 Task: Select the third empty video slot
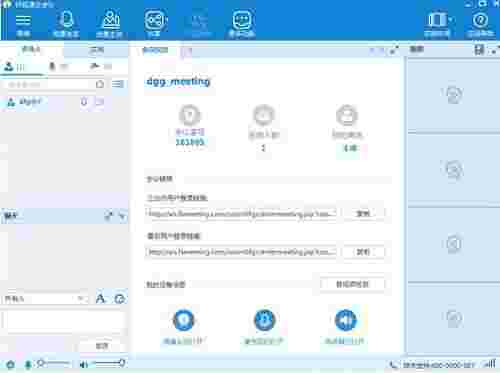click(x=454, y=243)
